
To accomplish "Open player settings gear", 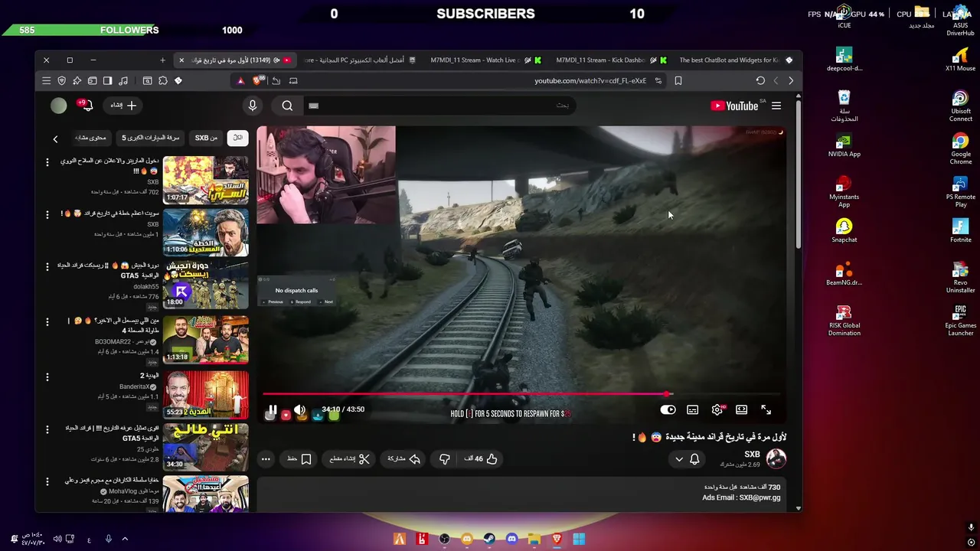I will point(717,410).
